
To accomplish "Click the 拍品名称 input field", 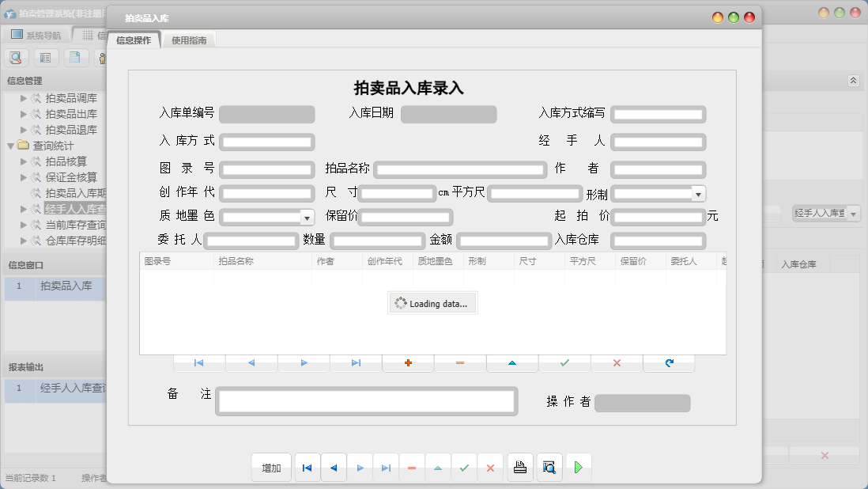I will [x=460, y=169].
